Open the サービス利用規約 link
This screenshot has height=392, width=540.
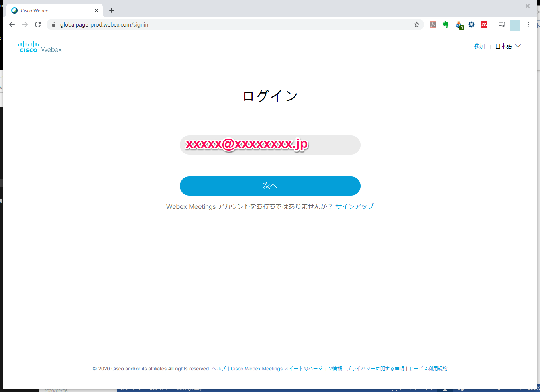click(x=428, y=369)
